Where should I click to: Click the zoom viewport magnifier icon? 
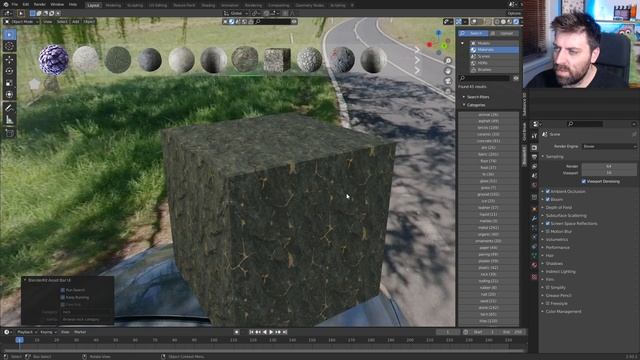(448, 61)
